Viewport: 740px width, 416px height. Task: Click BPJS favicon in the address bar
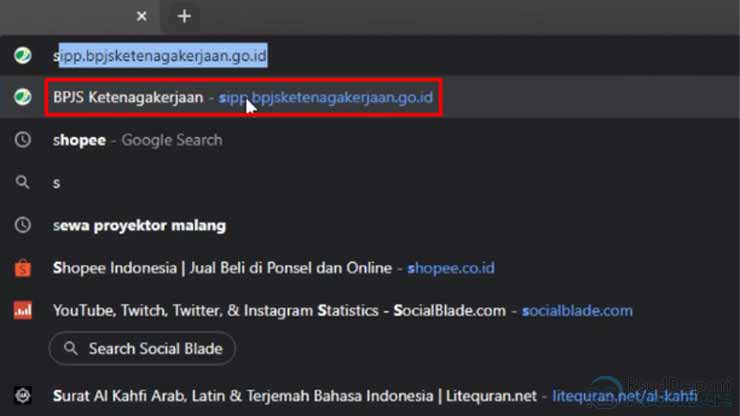click(22, 56)
